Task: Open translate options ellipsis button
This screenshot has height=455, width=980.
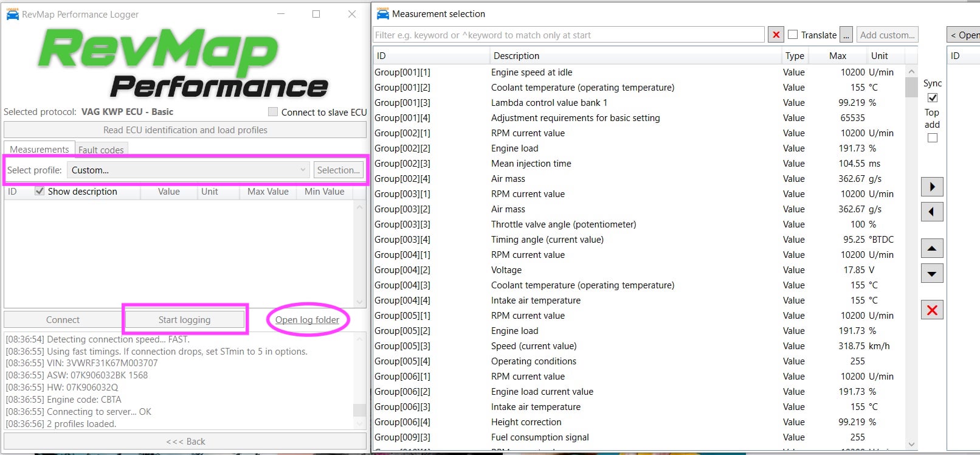Action: coord(846,35)
